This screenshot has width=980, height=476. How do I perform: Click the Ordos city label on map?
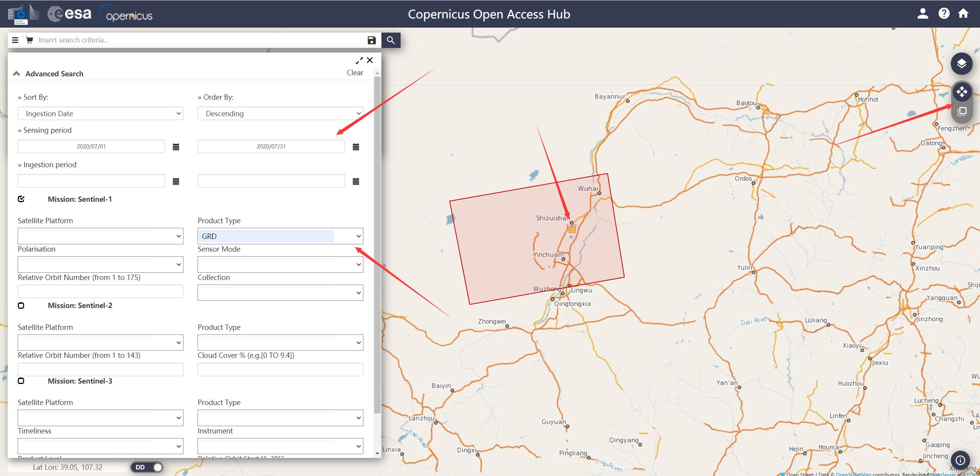(743, 178)
